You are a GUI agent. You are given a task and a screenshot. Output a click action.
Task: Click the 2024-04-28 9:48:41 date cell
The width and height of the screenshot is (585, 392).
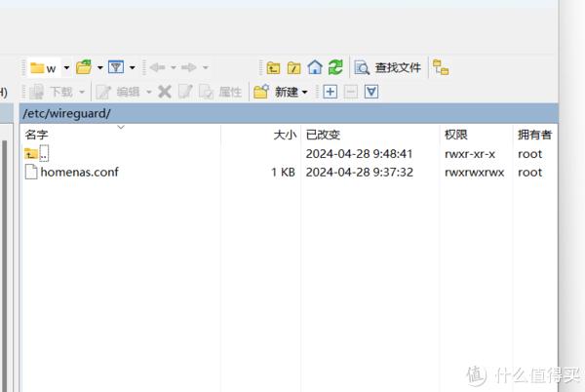pyautogui.click(x=359, y=154)
